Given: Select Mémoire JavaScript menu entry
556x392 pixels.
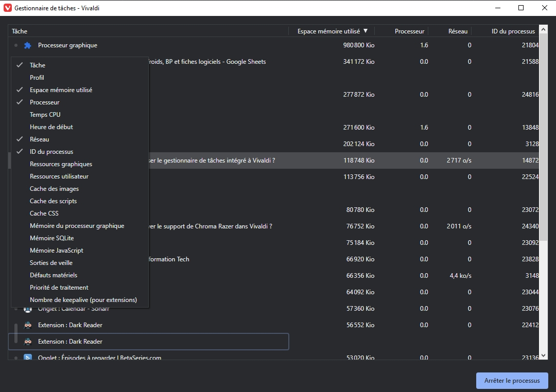Looking at the screenshot, I should pos(80,251).
